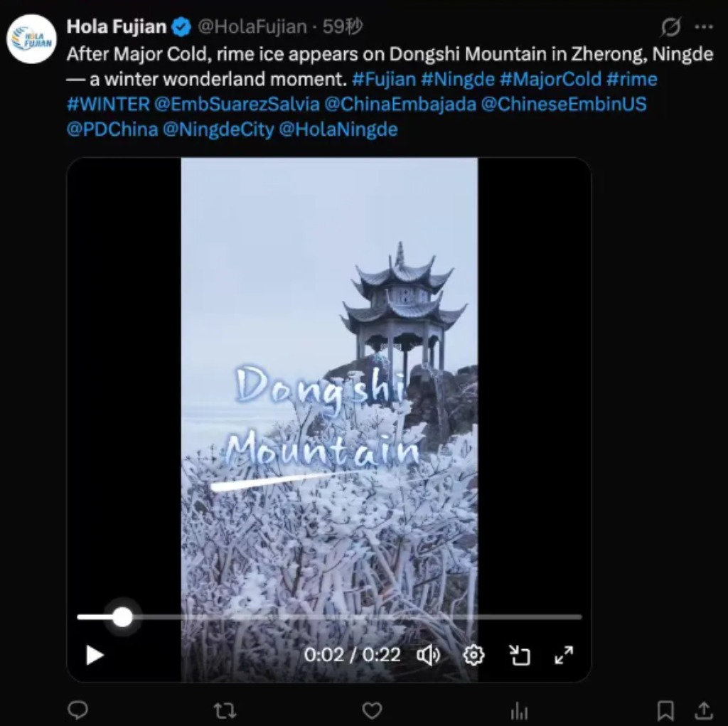The width and height of the screenshot is (728, 726).
Task: Open video settings gear icon
Action: tap(473, 656)
